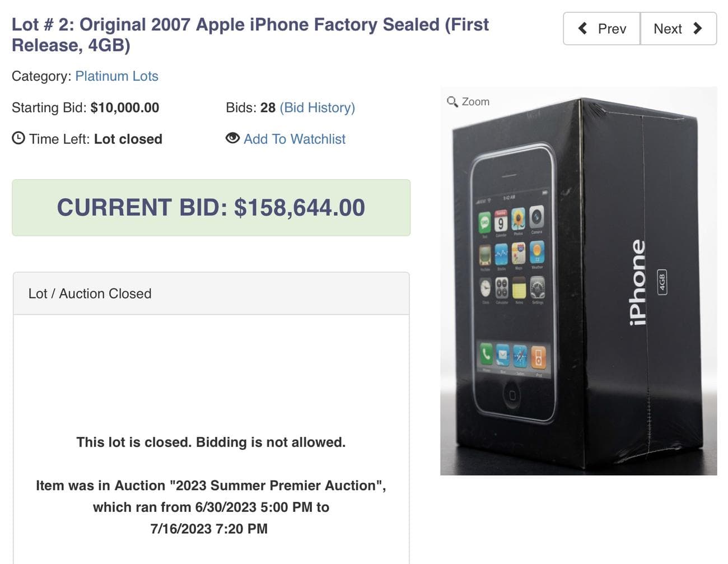Click the bidding not allowed message
Viewport: 728px width, 564px height.
211,442
